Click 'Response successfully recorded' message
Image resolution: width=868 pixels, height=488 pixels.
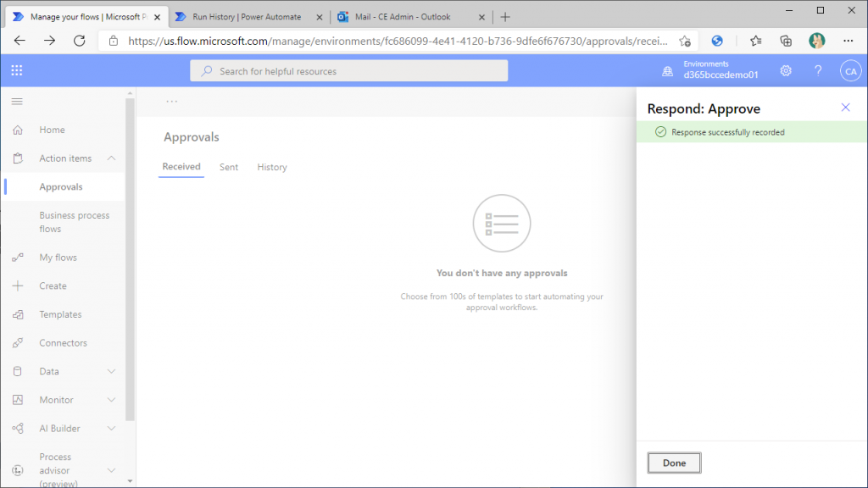(727, 132)
